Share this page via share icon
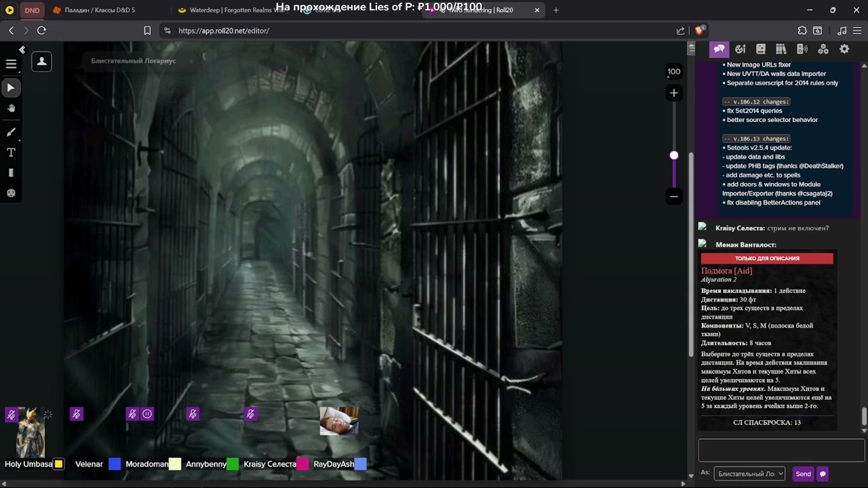 (680, 30)
